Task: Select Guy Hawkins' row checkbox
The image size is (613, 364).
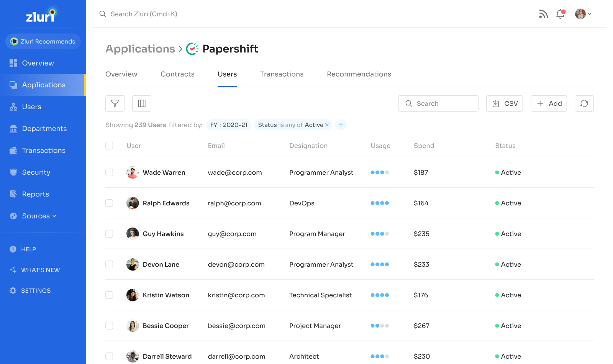Action: pyautogui.click(x=109, y=234)
